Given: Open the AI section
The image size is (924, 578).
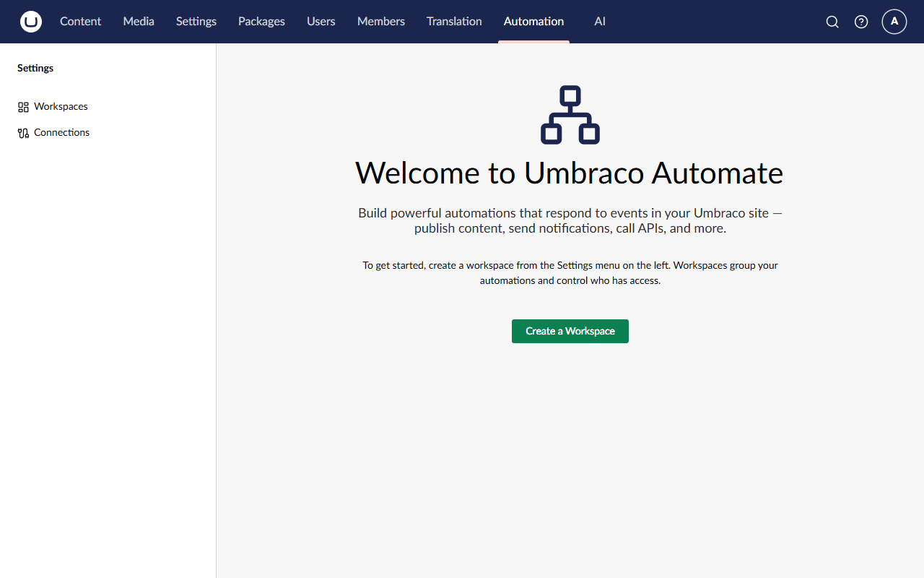Looking at the screenshot, I should coord(600,22).
